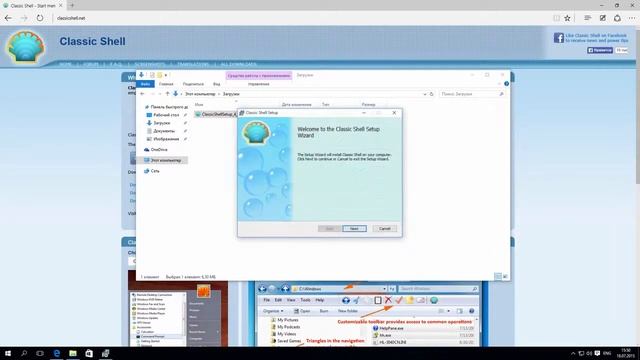Select Панель быстрого доступа in navigation pane
The image size is (640, 360).
coord(166,107)
